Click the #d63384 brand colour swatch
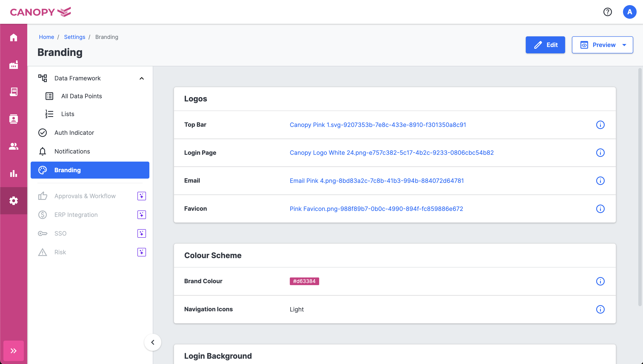This screenshot has width=643, height=364. 304,281
